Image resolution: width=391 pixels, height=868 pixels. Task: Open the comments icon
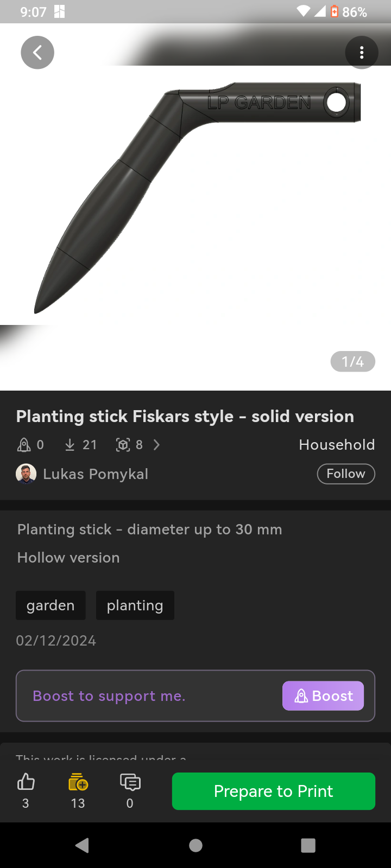click(x=130, y=782)
